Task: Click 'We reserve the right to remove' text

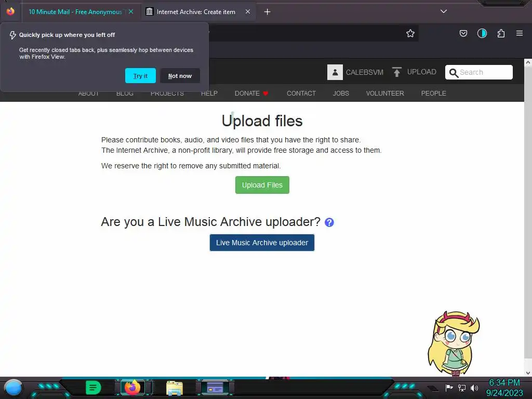Action: (191, 166)
